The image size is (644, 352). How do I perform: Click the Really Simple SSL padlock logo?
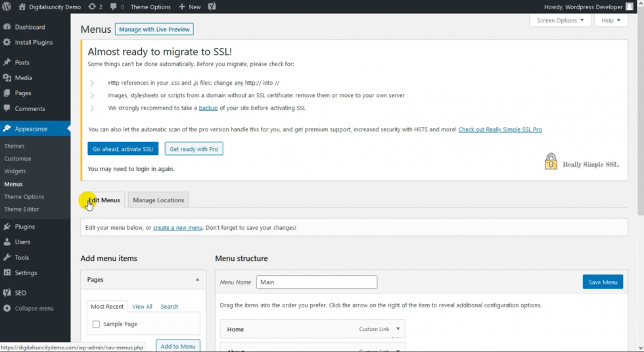point(551,162)
